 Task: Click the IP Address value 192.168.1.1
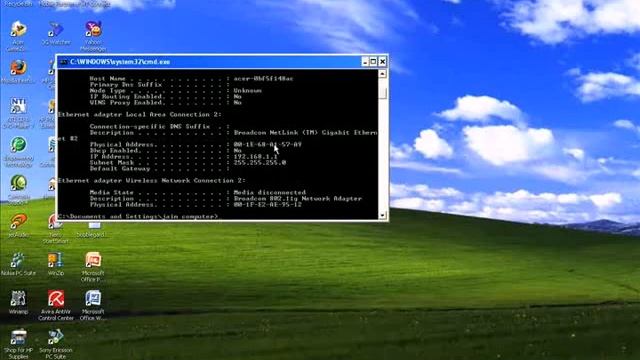256,157
